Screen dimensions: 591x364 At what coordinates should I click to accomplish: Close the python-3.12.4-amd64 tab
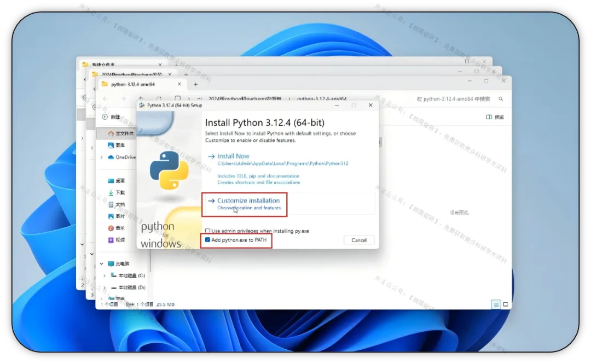pyautogui.click(x=179, y=84)
